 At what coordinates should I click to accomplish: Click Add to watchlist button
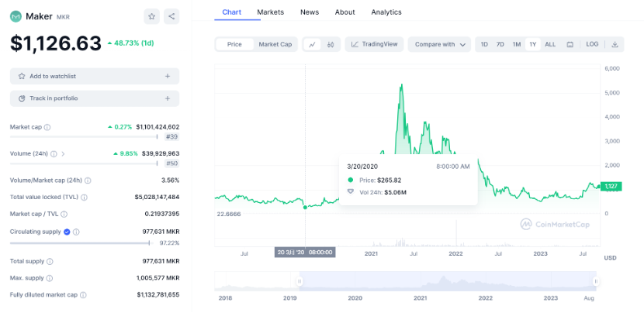(95, 76)
